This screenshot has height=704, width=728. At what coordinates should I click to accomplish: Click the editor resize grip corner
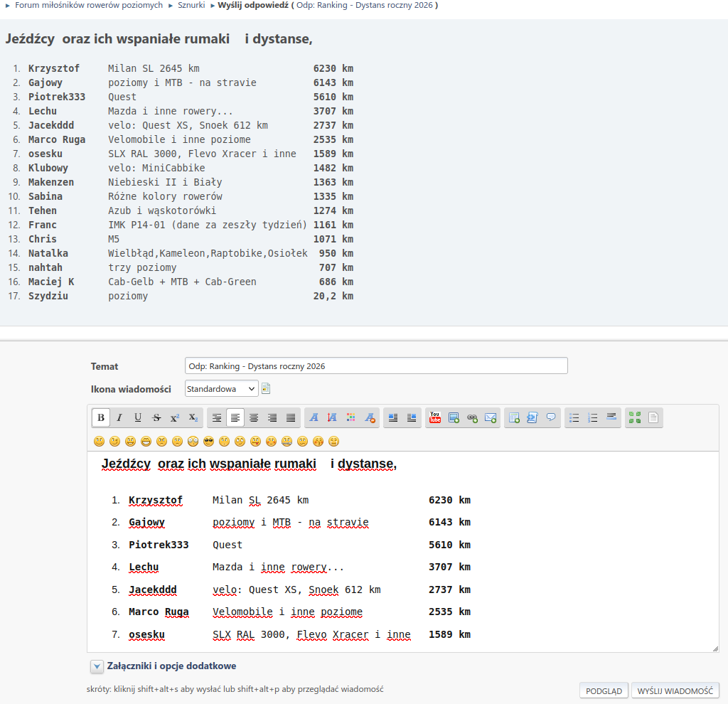pyautogui.click(x=715, y=649)
